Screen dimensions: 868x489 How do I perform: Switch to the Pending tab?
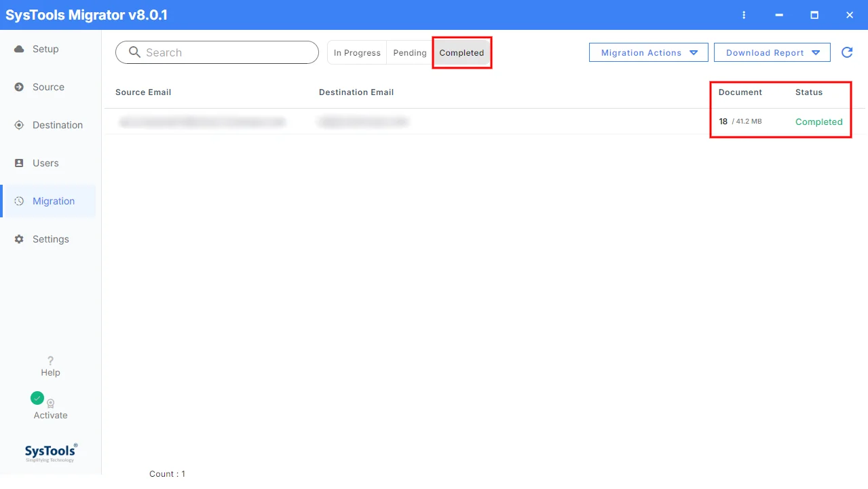click(x=410, y=52)
